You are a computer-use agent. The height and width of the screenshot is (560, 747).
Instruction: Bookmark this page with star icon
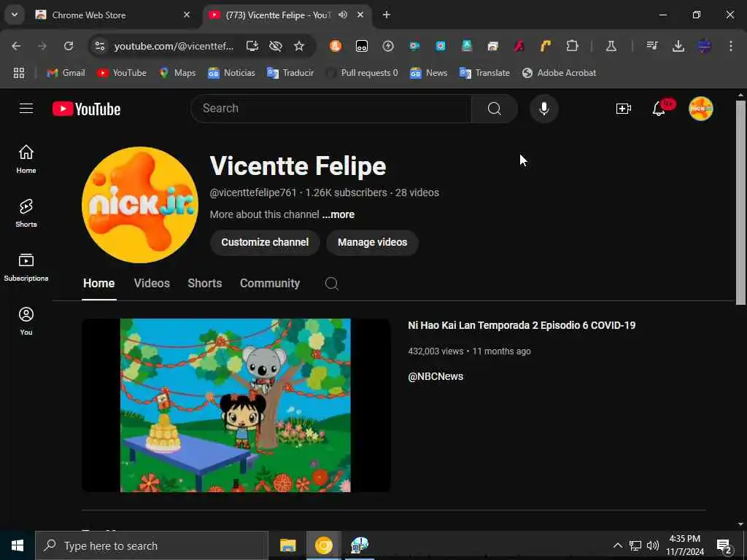(x=298, y=46)
